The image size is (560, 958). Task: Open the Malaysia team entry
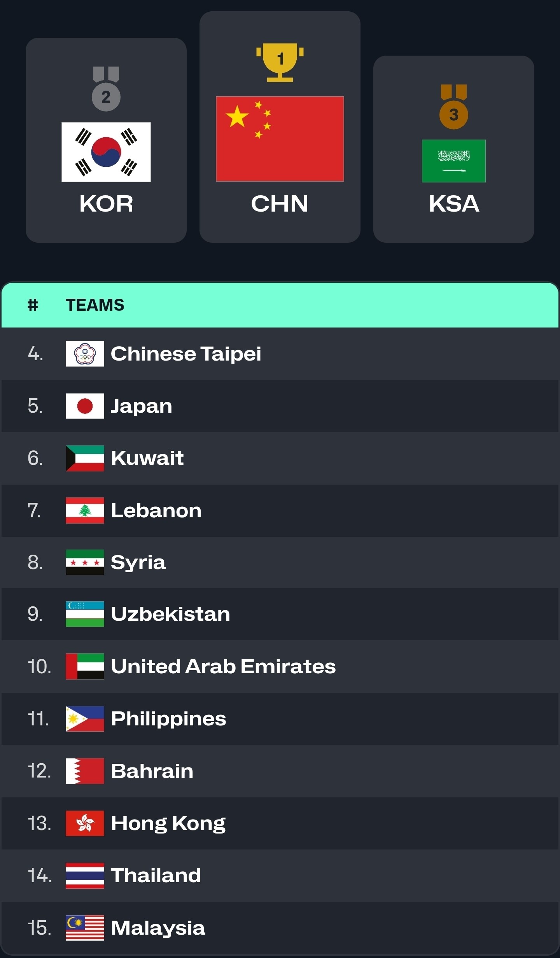280,928
